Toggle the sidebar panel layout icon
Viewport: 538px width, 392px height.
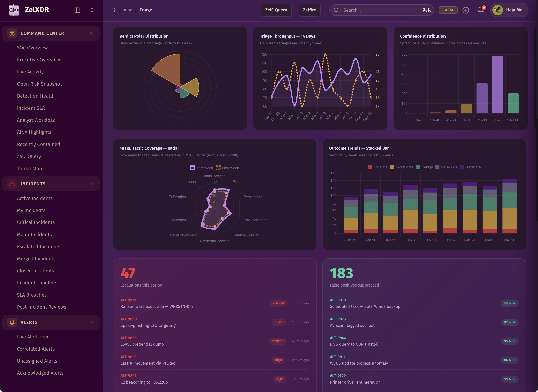[x=77, y=10]
